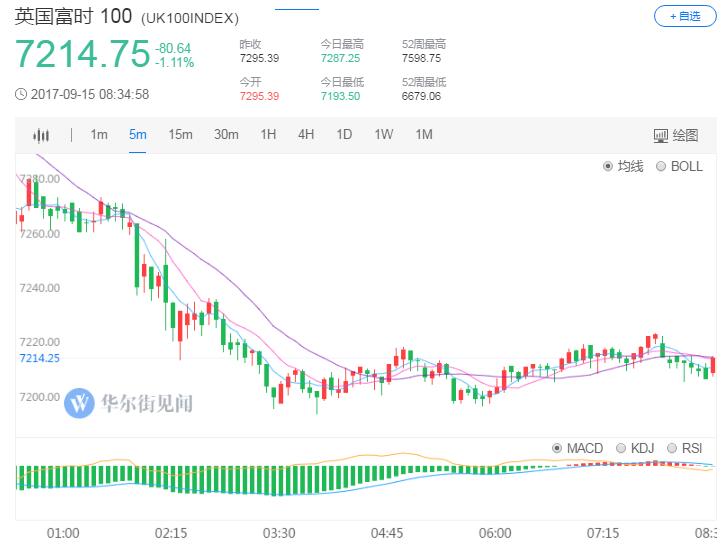
Task: Click today's low value 7193.50
Action: [x=340, y=96]
